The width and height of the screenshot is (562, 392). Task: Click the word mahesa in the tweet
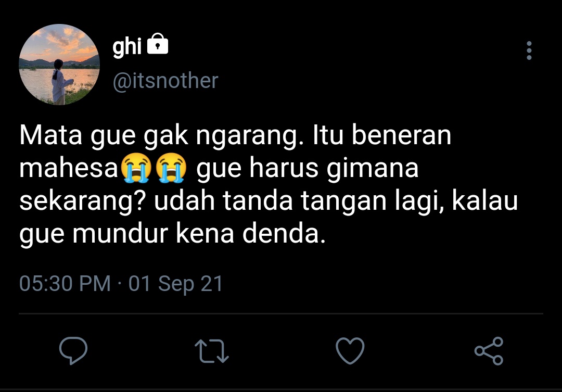69,168
